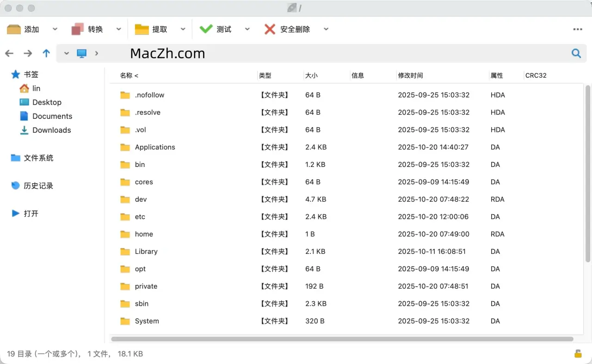
Task: Click the computer icon in address bar
Action: click(82, 53)
